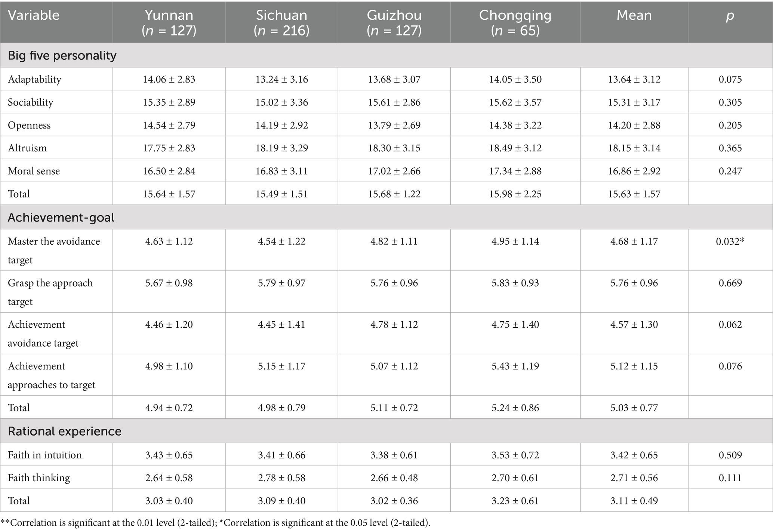Screen dimensions: 773x532
Task: Click the Achievement-goal section heading
Action: pyautogui.click(x=61, y=217)
